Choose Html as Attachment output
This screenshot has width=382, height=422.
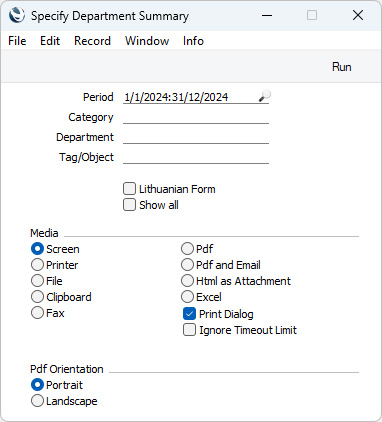coord(187,281)
